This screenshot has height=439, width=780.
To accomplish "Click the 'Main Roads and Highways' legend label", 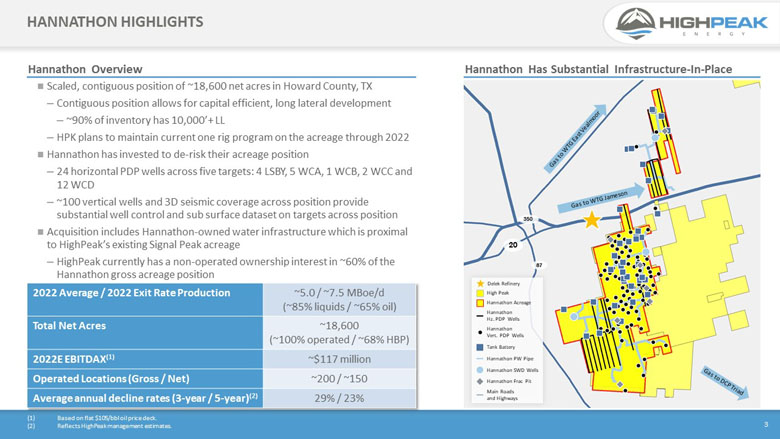I will [502, 395].
